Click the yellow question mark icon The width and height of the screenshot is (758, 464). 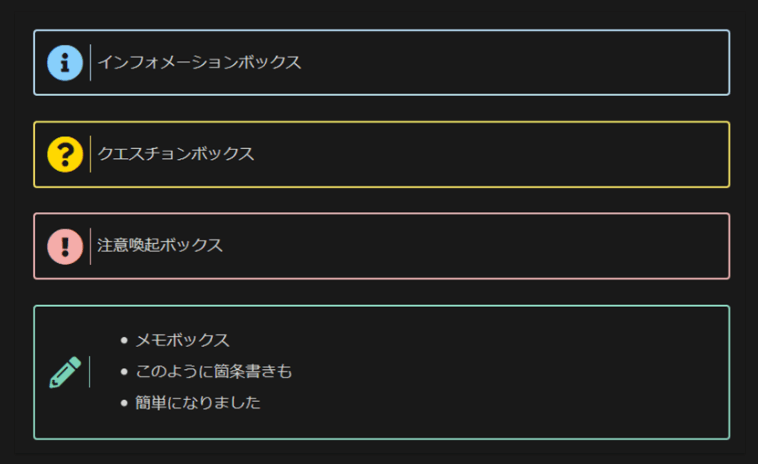[65, 154]
